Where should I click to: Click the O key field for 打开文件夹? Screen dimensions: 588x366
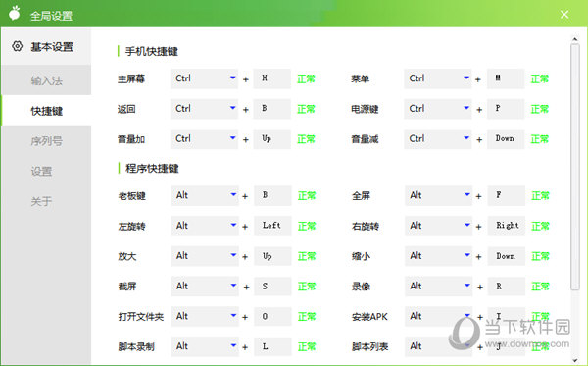(x=272, y=317)
